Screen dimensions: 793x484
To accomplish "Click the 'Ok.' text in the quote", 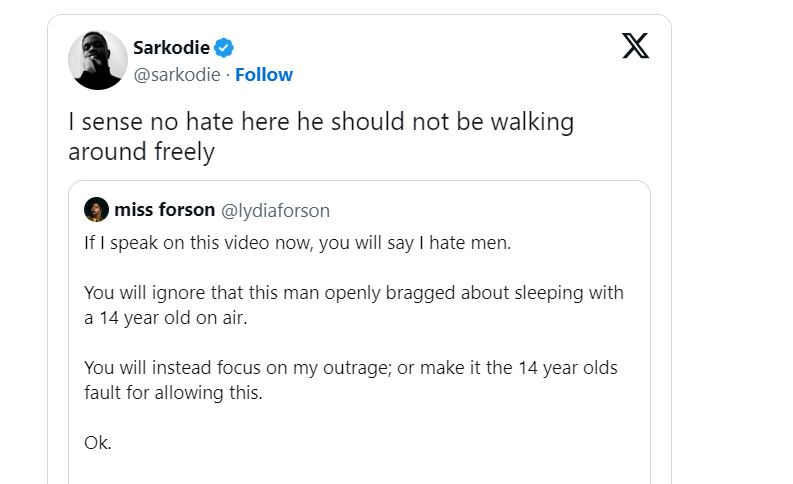I will pos(98,443).
